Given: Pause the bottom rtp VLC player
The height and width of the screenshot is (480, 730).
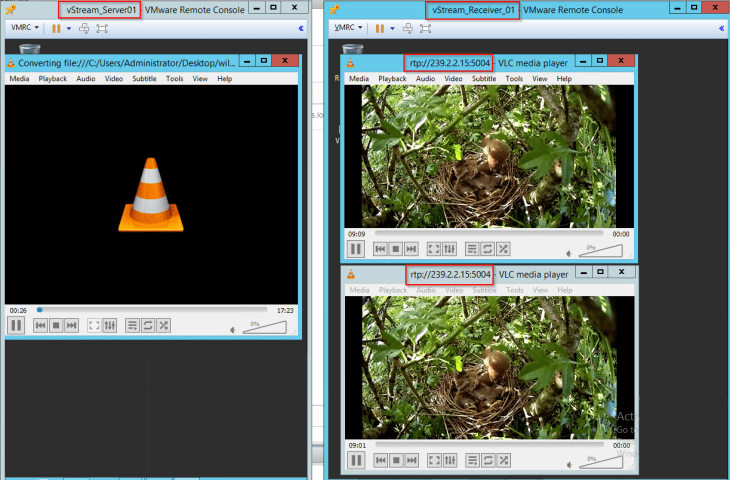Looking at the screenshot, I should pyautogui.click(x=356, y=461).
